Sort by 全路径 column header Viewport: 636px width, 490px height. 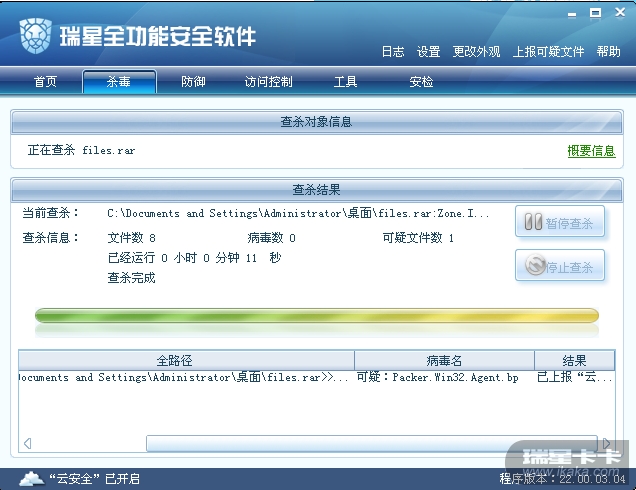click(187, 360)
